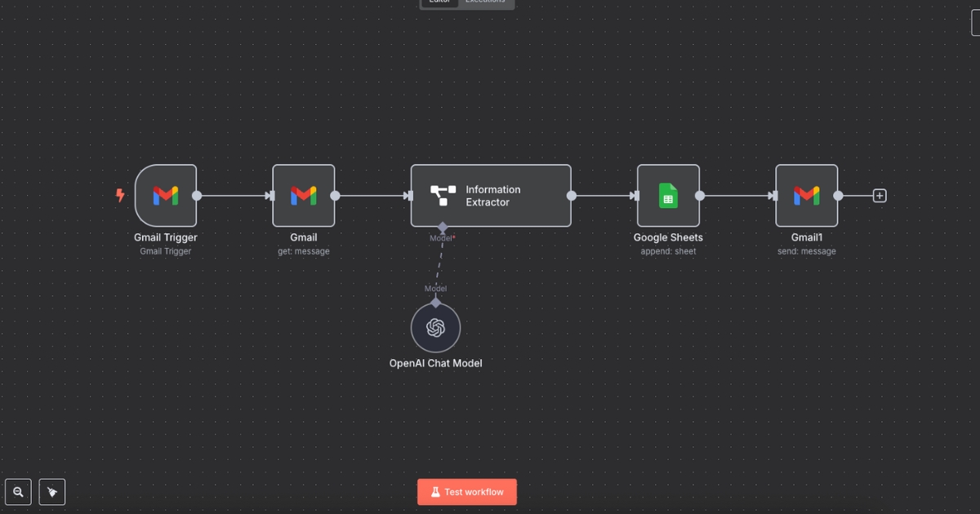The width and height of the screenshot is (980, 514).
Task: Select the Gmail Trigger node icon
Action: click(x=166, y=196)
